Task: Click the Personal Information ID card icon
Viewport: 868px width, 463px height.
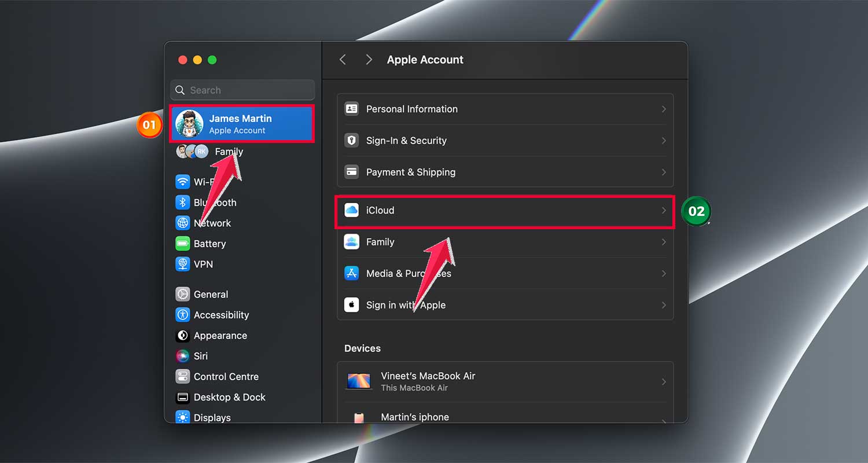Action: pyautogui.click(x=351, y=109)
